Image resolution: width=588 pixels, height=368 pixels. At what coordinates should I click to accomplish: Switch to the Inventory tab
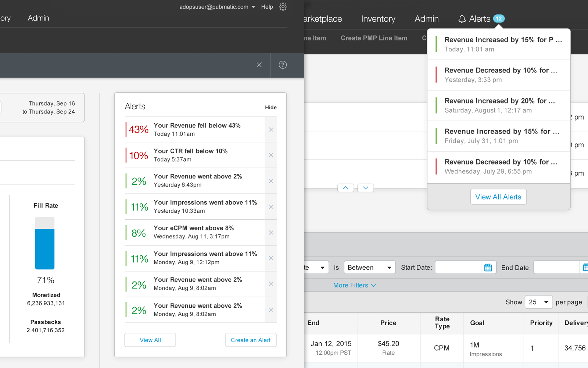pyautogui.click(x=378, y=18)
